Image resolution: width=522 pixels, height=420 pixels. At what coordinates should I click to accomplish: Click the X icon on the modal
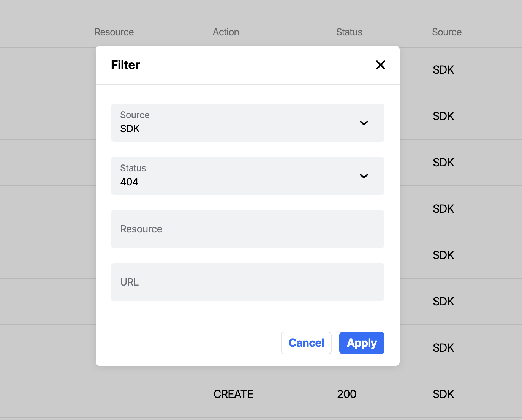coord(381,65)
